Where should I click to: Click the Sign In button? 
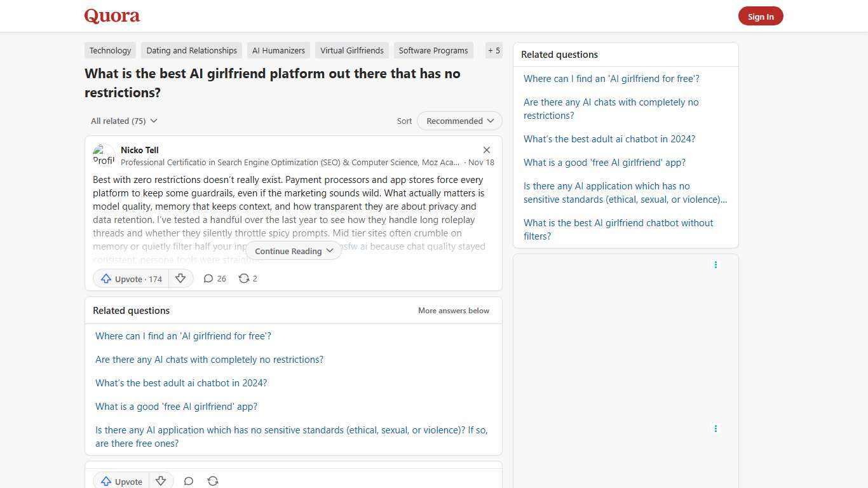point(761,16)
